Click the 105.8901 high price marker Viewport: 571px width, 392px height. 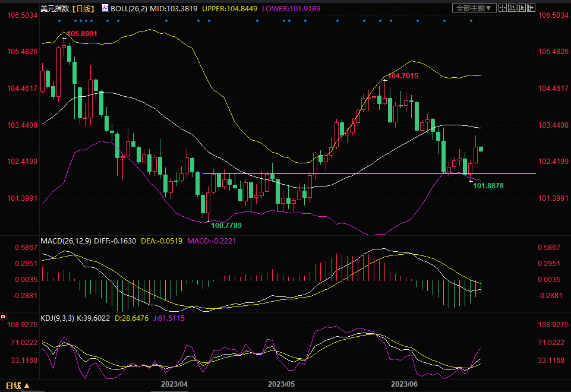coord(82,34)
